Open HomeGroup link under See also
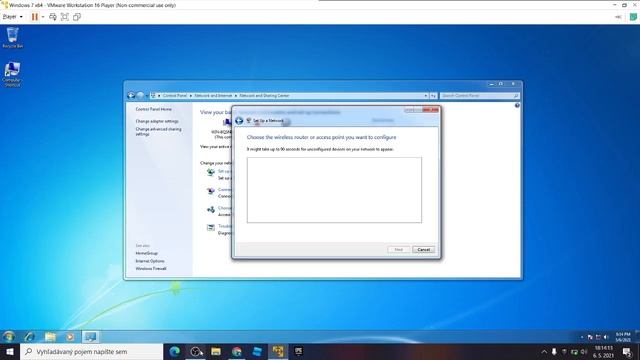640x360 pixels. pos(147,253)
